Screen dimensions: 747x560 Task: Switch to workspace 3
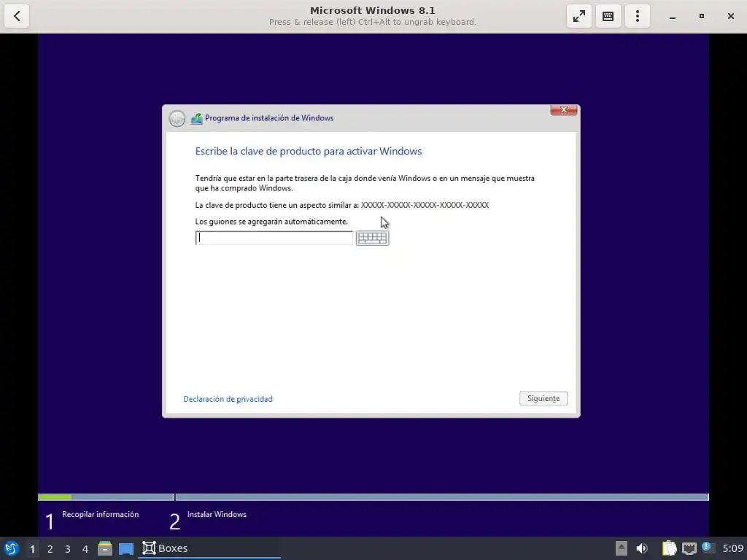[x=68, y=549]
